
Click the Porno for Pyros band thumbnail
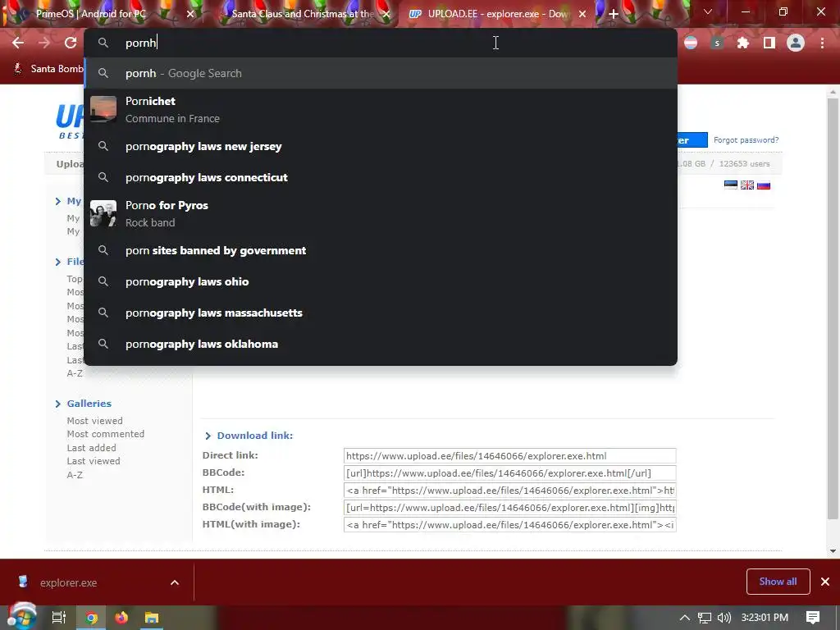point(103,214)
